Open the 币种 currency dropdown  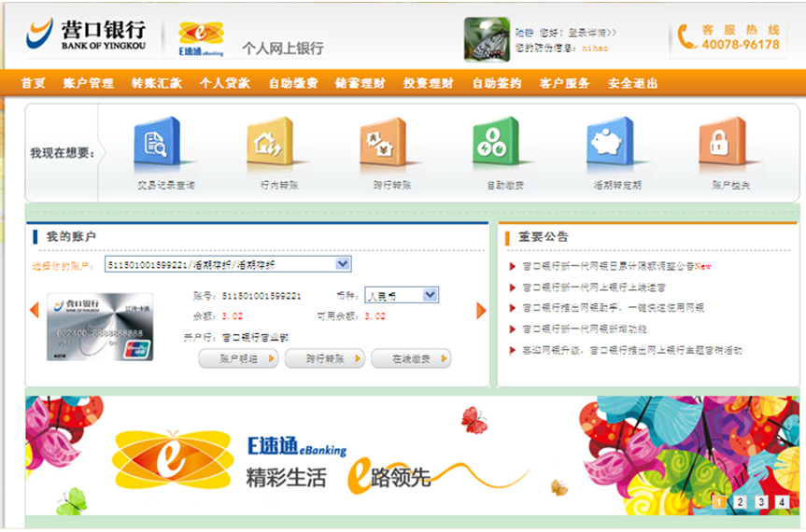[430, 295]
